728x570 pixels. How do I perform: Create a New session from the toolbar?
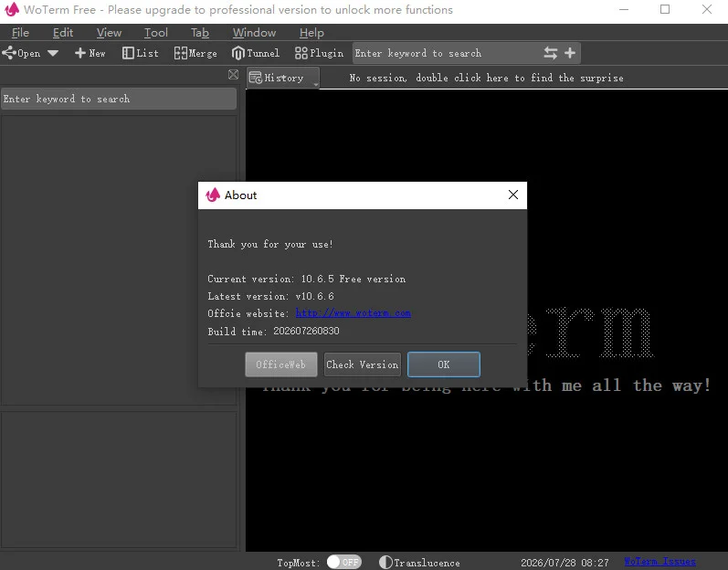click(x=90, y=53)
